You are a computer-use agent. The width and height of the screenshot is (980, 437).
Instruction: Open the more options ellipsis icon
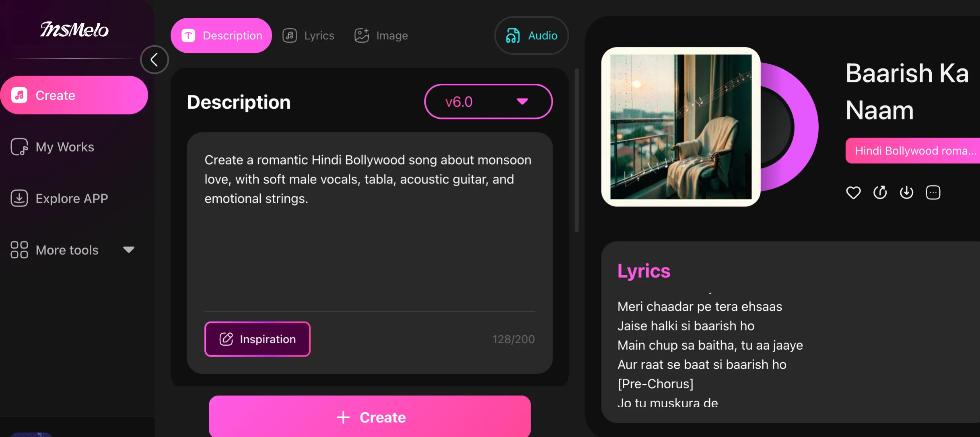933,192
